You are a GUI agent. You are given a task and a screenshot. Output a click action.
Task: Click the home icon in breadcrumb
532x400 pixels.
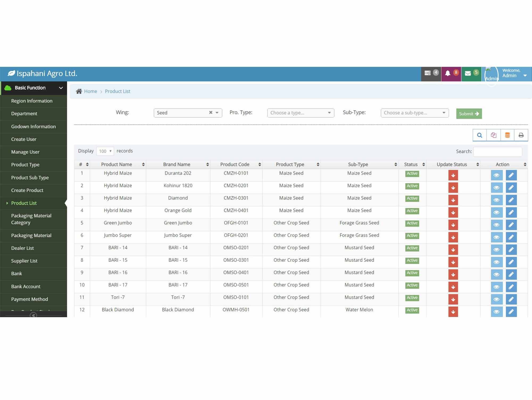79,91
